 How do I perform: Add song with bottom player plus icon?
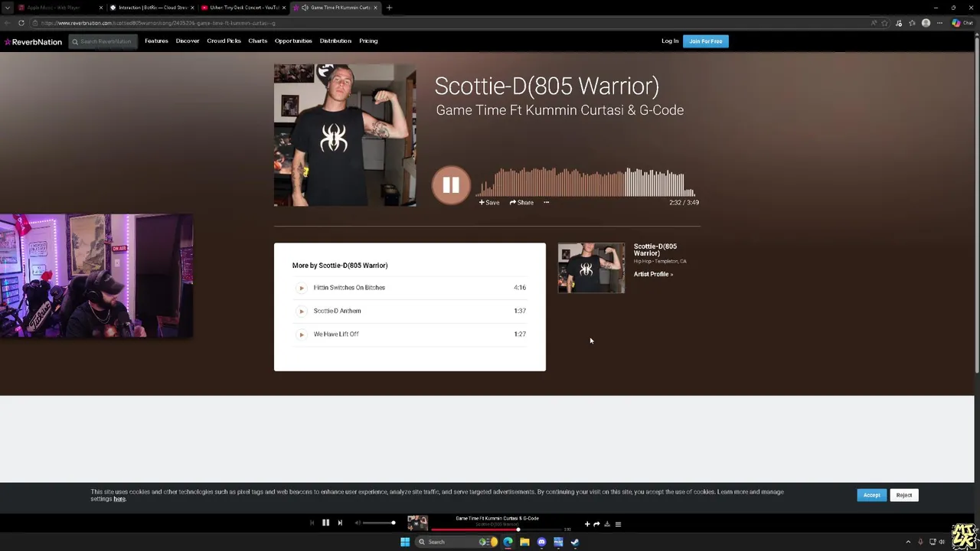tap(587, 524)
